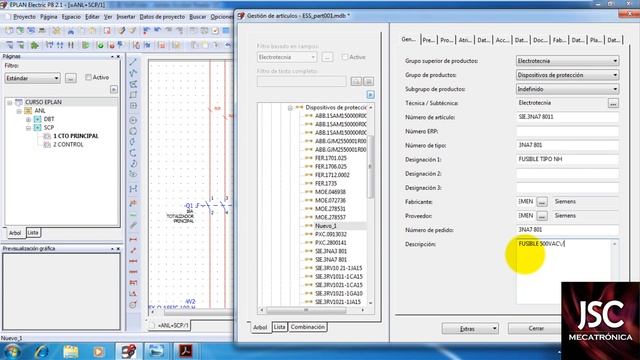Screen dimensions: 640x360
Task: Click article tree horizontal scrollbar
Action: 306,310
